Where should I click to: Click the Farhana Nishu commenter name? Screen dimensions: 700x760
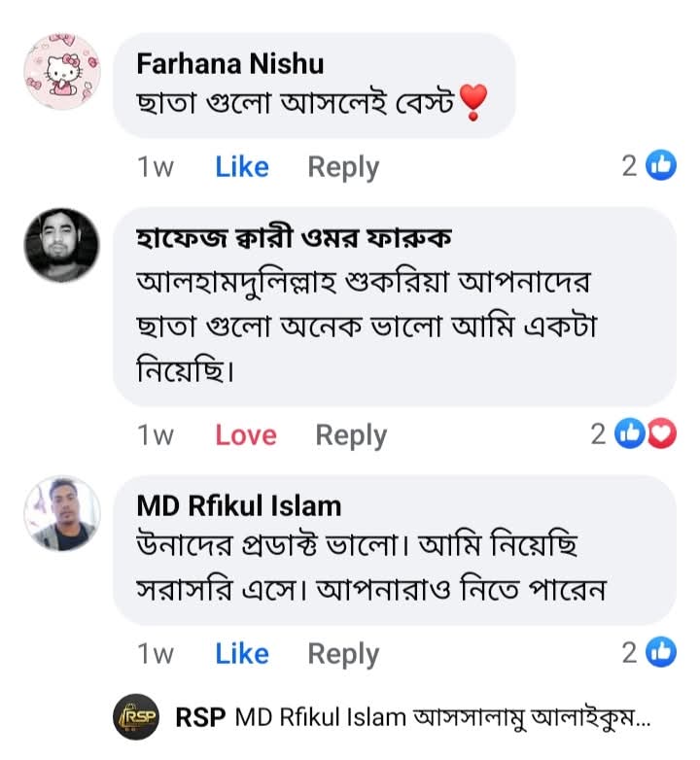pyautogui.click(x=230, y=64)
